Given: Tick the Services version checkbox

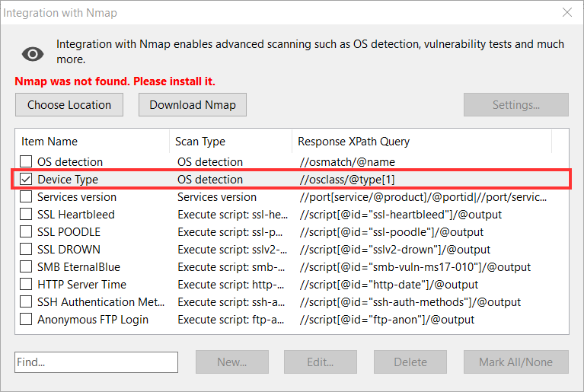Looking at the screenshot, I should (27, 197).
